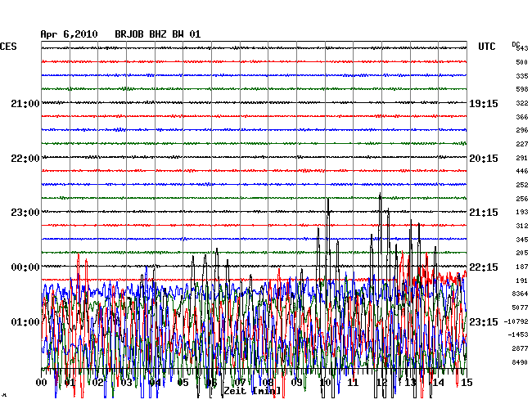The image size is (532, 404).
Task: Click the date label 'Apr 6,2010'
Action: tap(69, 34)
